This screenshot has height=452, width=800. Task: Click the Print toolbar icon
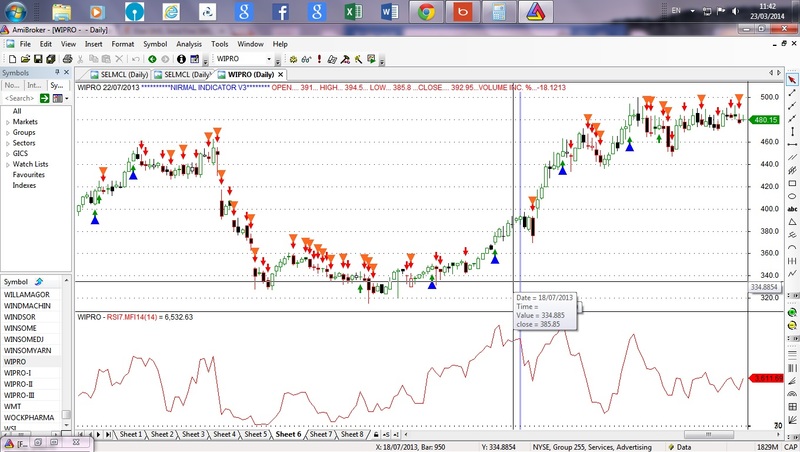67,59
